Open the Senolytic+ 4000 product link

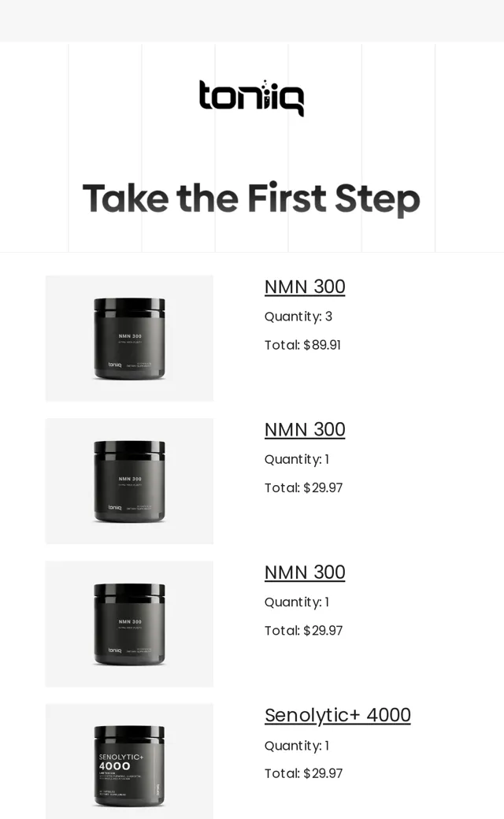pos(337,715)
